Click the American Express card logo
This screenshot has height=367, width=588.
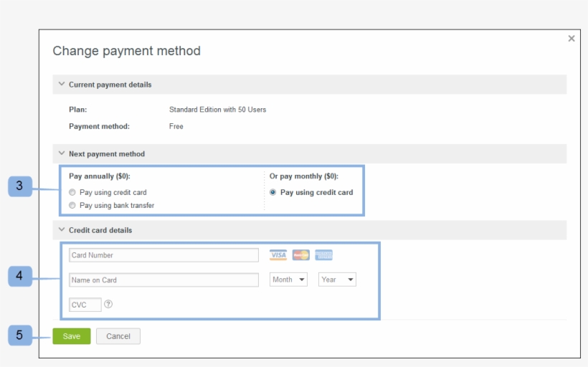coord(323,255)
